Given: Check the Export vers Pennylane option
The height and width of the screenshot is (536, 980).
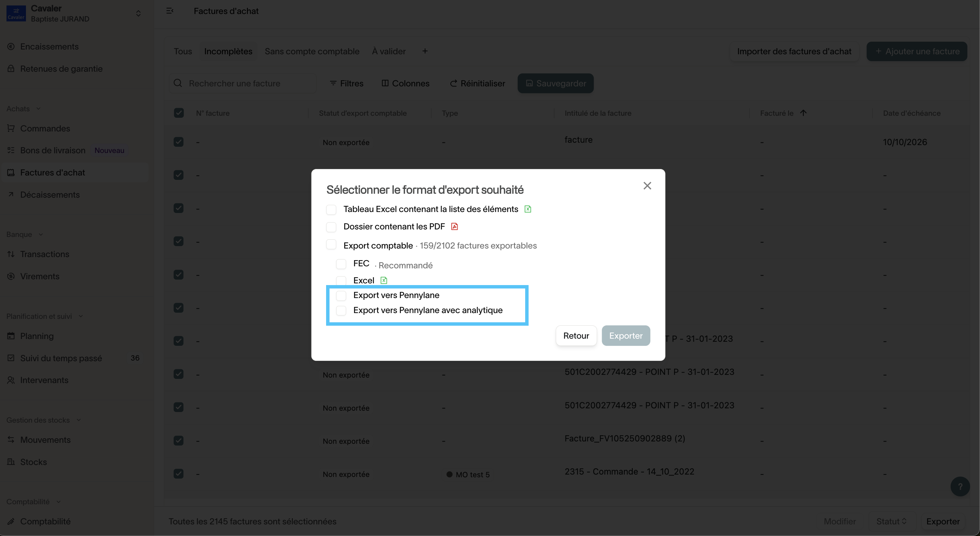Looking at the screenshot, I should [341, 296].
